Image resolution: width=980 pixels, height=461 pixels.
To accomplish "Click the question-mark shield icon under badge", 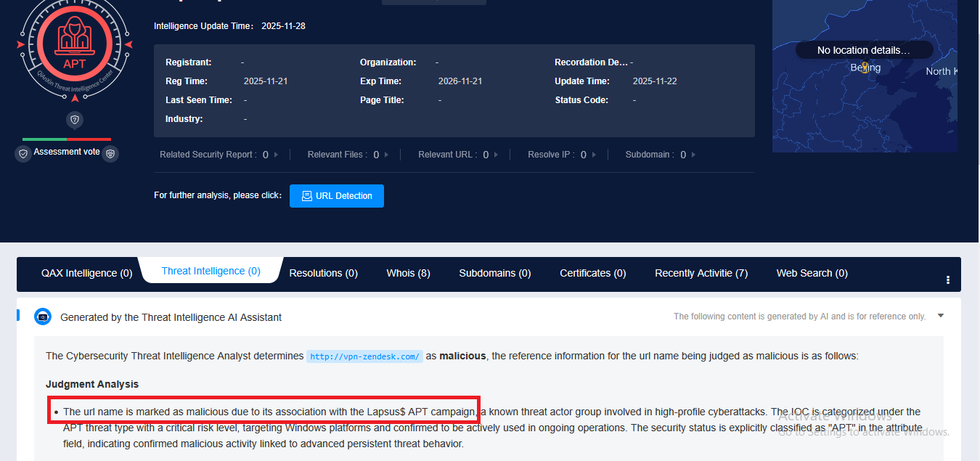I will 75,120.
